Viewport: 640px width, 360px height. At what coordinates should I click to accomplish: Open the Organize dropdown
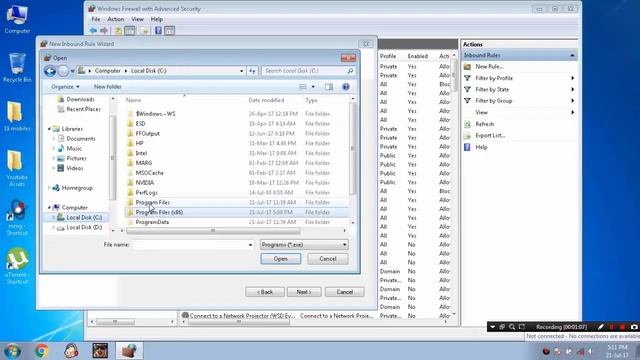pyautogui.click(x=65, y=87)
